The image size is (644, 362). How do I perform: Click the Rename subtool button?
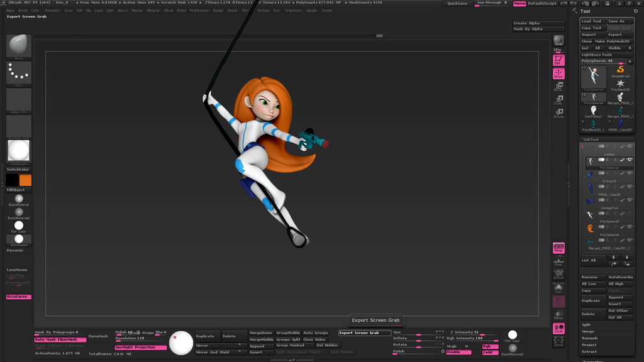click(x=593, y=277)
